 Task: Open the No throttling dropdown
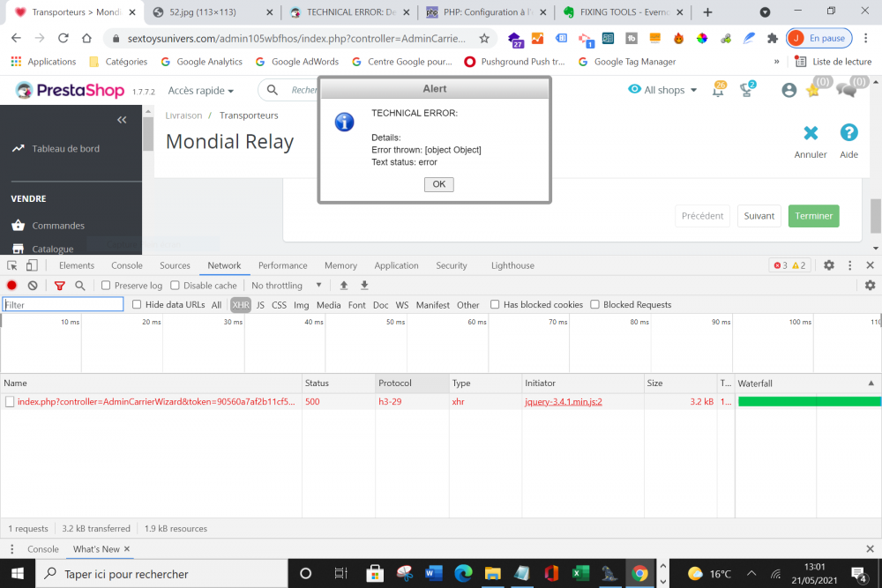coord(287,286)
